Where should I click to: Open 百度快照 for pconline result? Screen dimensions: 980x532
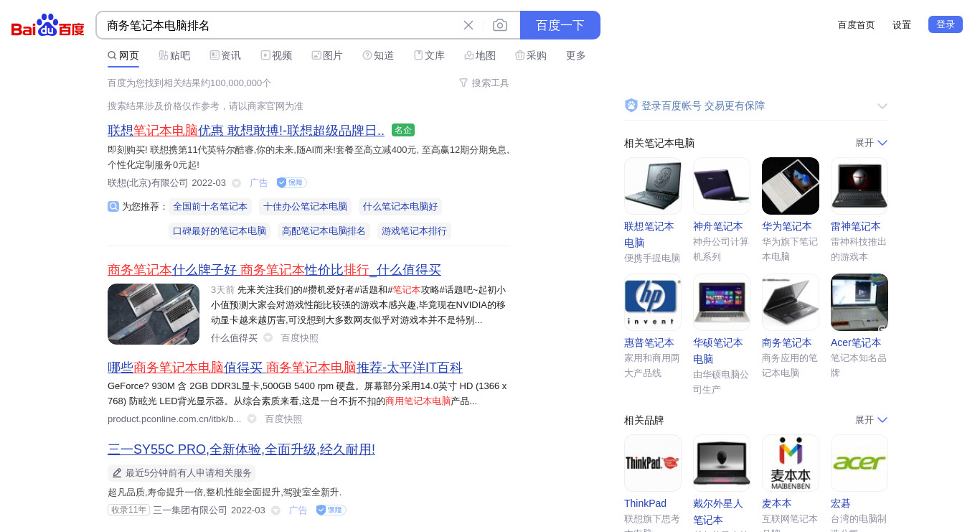283,419
